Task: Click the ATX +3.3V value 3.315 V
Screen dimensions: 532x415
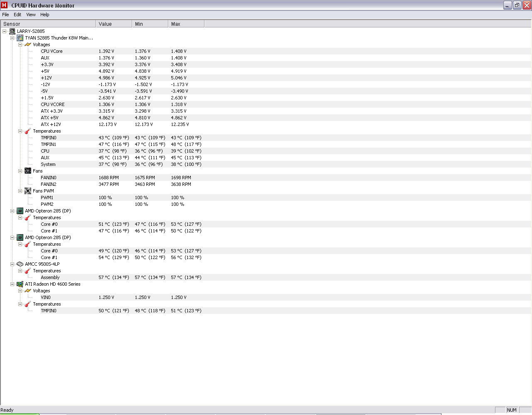Action: pos(106,111)
